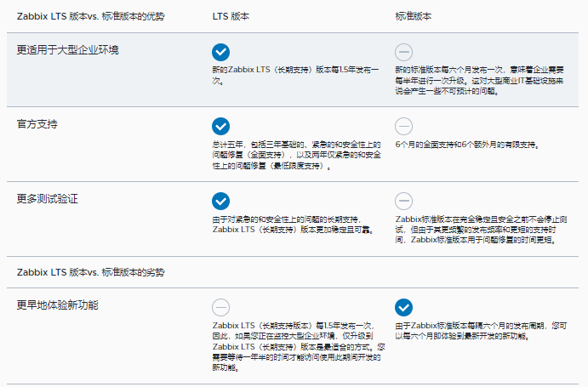
Task: Select the LTS support text starting with 总计五年
Action: point(294,156)
